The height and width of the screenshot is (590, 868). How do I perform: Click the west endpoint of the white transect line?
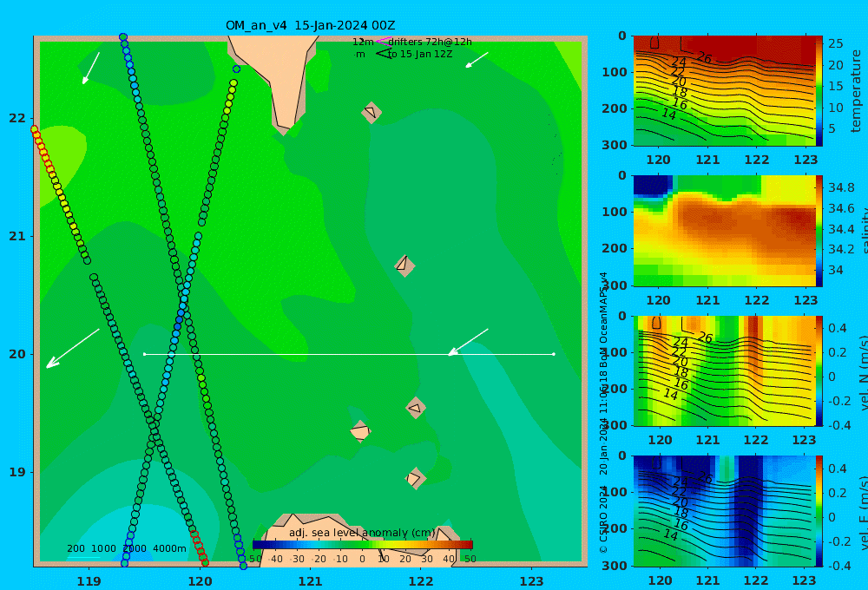144,354
